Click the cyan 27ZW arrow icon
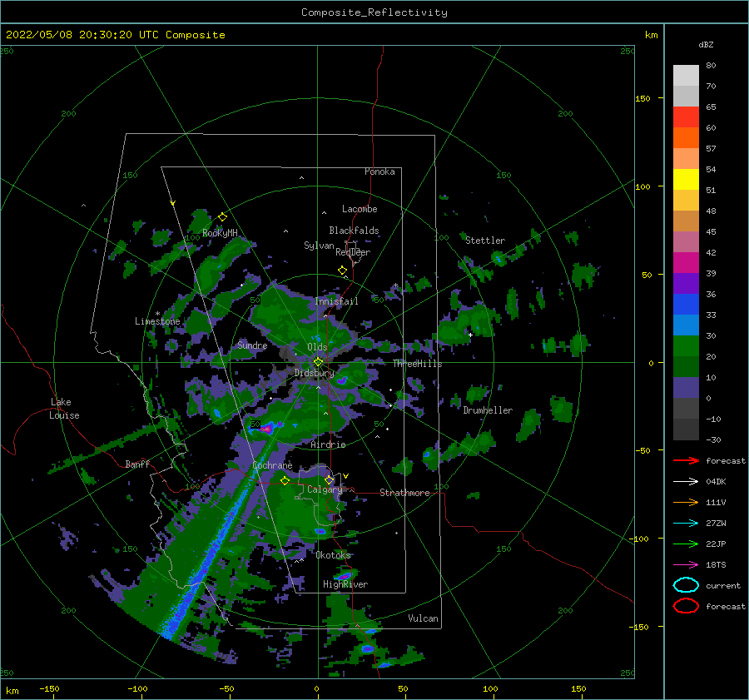Image resolution: width=749 pixels, height=700 pixels. pos(686,524)
